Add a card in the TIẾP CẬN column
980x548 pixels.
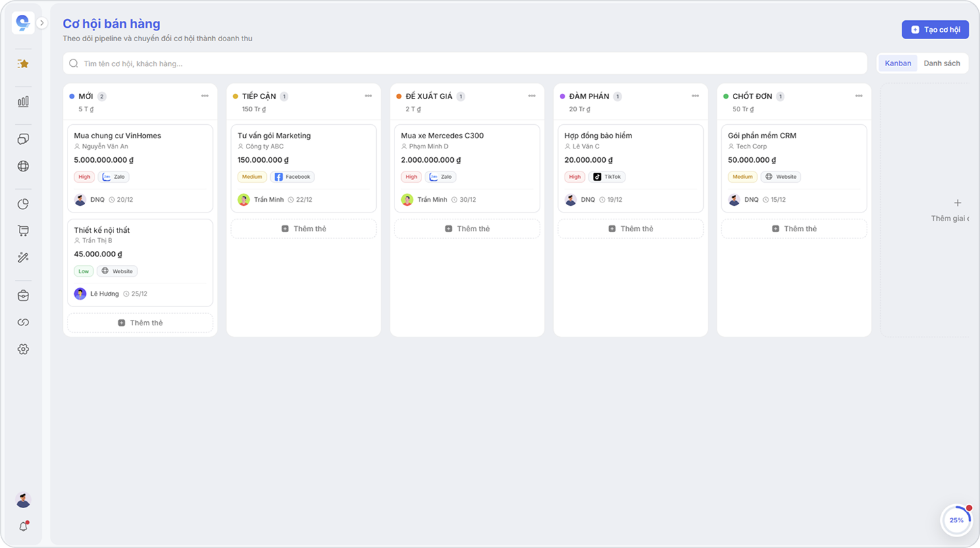click(303, 229)
